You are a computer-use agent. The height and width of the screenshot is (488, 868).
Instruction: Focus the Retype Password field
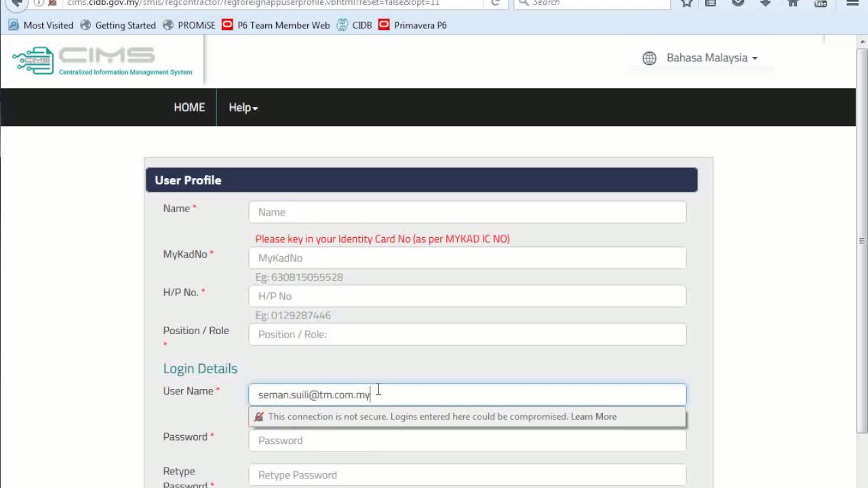[x=467, y=475]
